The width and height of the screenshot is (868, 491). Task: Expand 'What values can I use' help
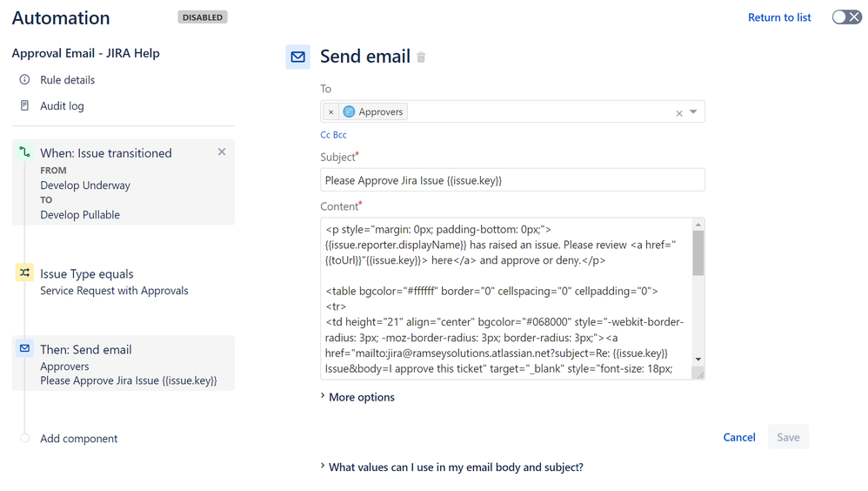pyautogui.click(x=452, y=467)
